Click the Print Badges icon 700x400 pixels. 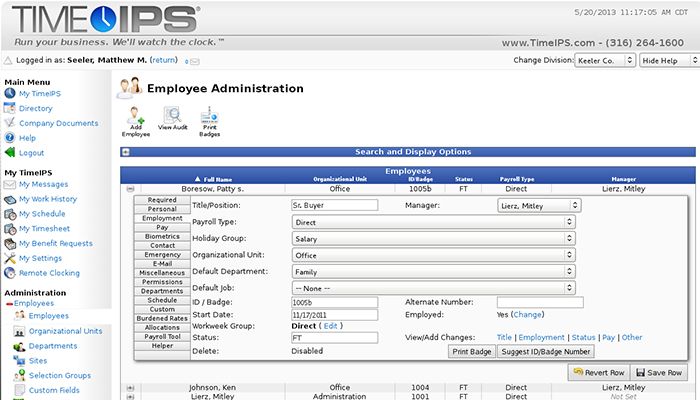tap(210, 117)
